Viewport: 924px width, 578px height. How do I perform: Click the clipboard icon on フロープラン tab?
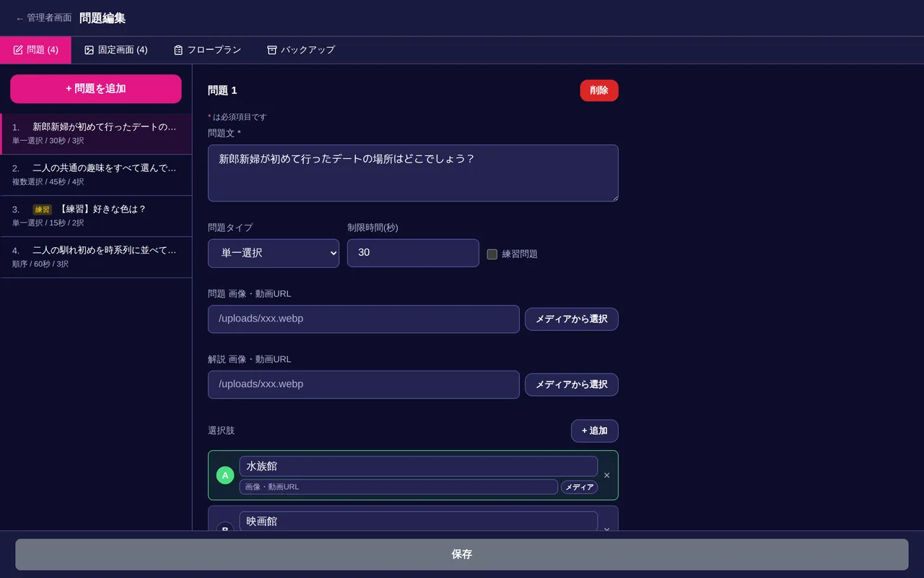pos(178,50)
